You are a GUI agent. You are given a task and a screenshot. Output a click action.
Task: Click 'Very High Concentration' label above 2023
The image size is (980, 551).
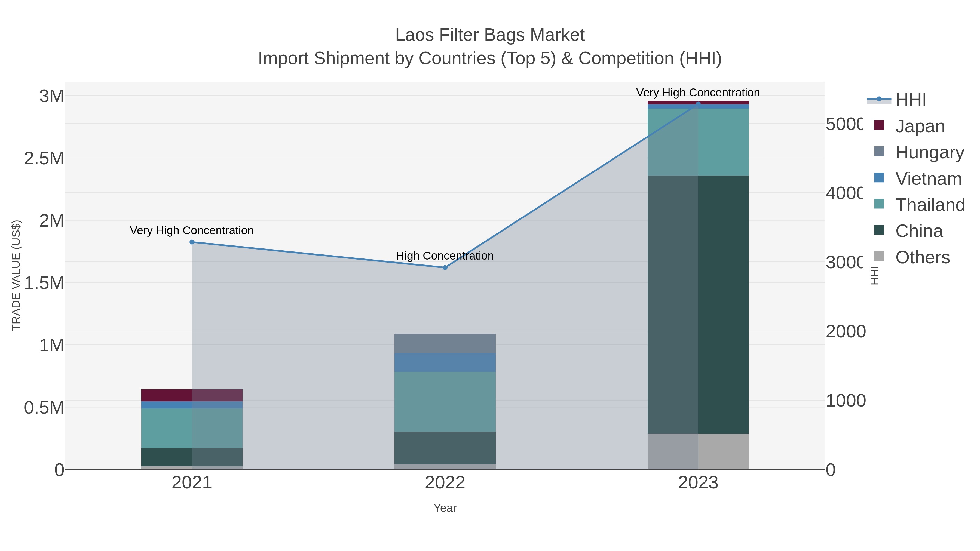(x=698, y=93)
